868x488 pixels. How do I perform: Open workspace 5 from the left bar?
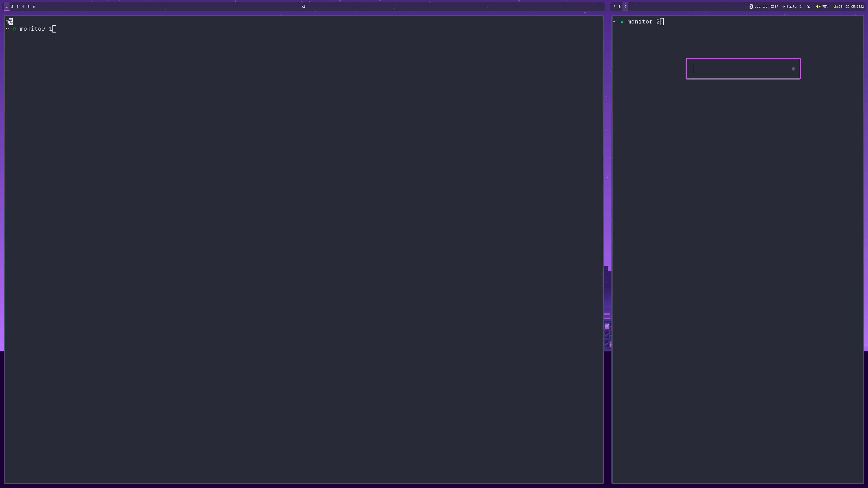(x=28, y=6)
